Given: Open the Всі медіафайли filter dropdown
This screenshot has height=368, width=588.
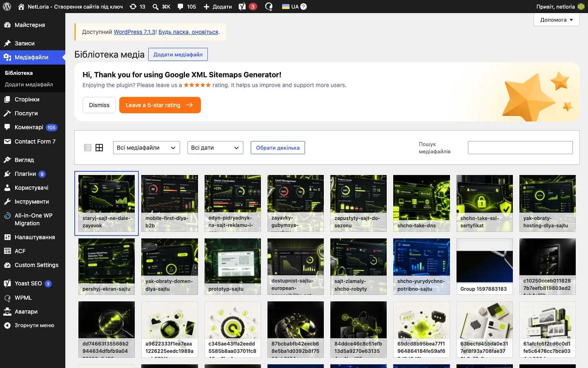Looking at the screenshot, I should pos(147,148).
